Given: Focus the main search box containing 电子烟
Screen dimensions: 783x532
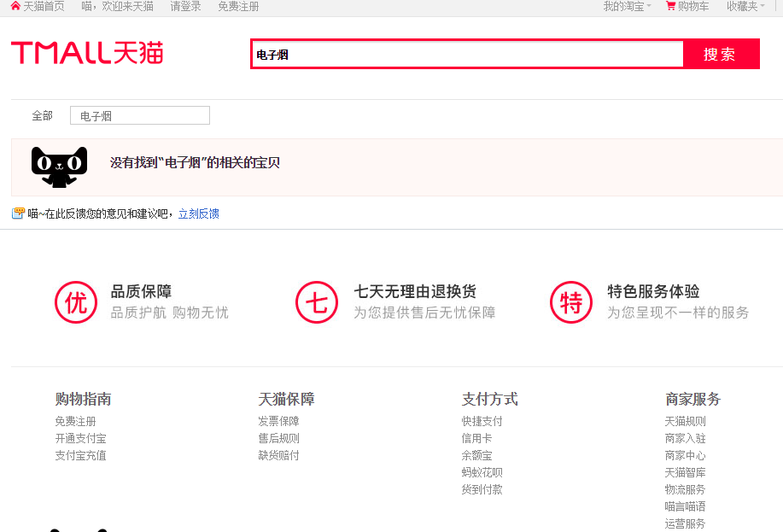Looking at the screenshot, I should click(x=467, y=54).
